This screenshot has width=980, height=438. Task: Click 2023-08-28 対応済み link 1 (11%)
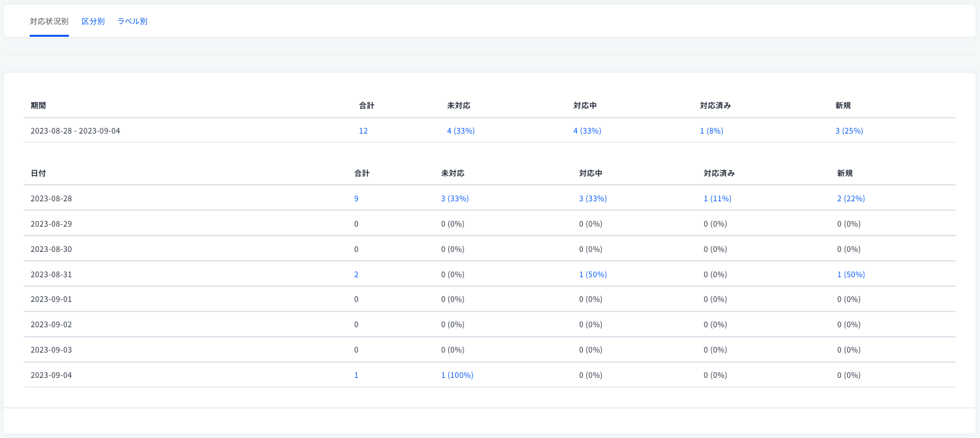coord(718,199)
